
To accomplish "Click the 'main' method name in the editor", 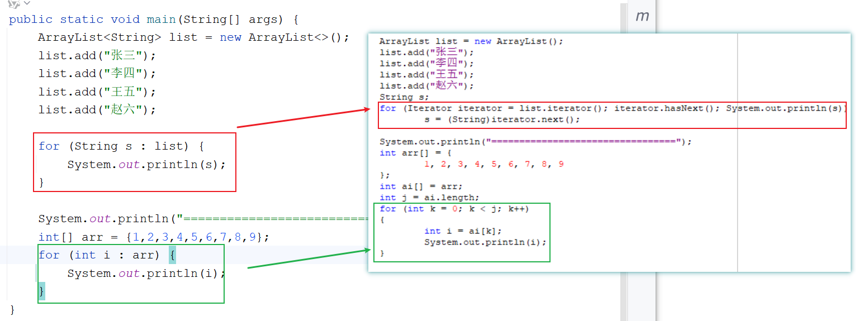I will click(x=161, y=20).
